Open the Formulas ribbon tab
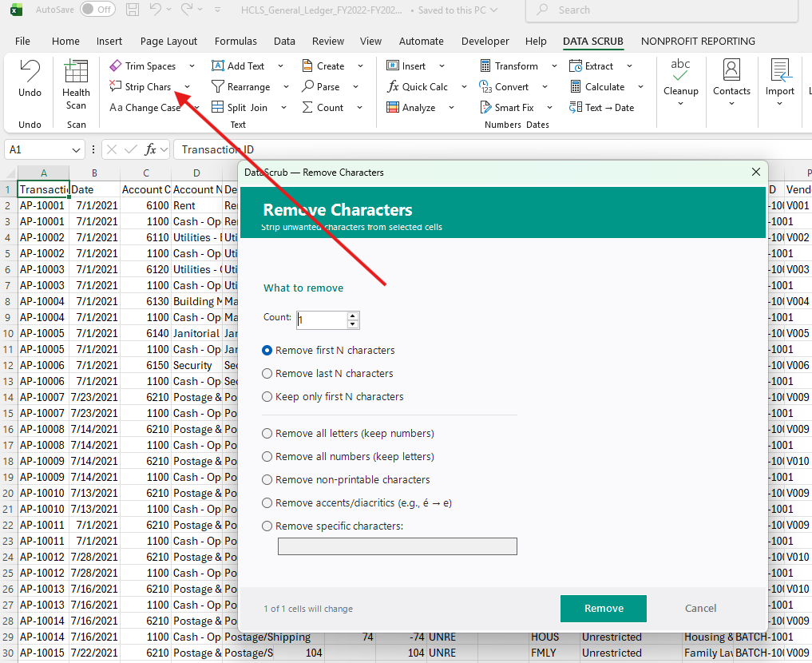The height and width of the screenshot is (663, 812). pyautogui.click(x=236, y=41)
